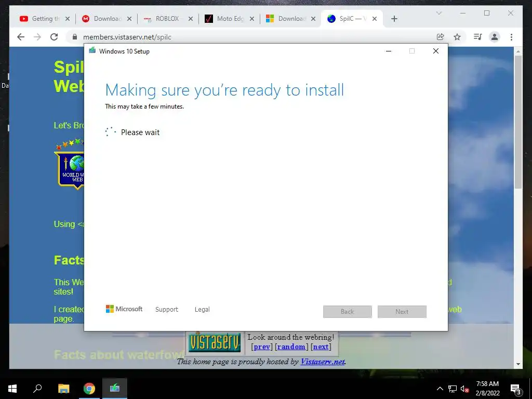The image size is (532, 399).
Task: Go forward in Chrome
Action: pyautogui.click(x=37, y=37)
